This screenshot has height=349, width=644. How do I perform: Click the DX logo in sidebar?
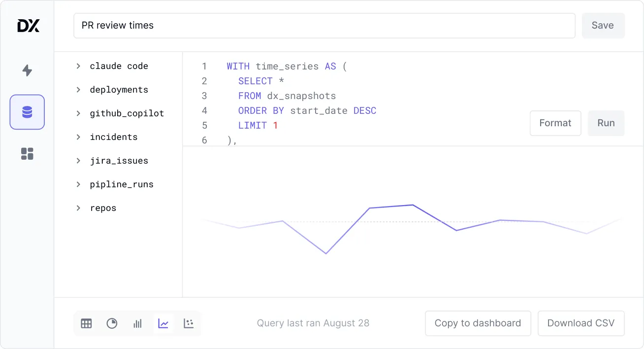coord(28,26)
